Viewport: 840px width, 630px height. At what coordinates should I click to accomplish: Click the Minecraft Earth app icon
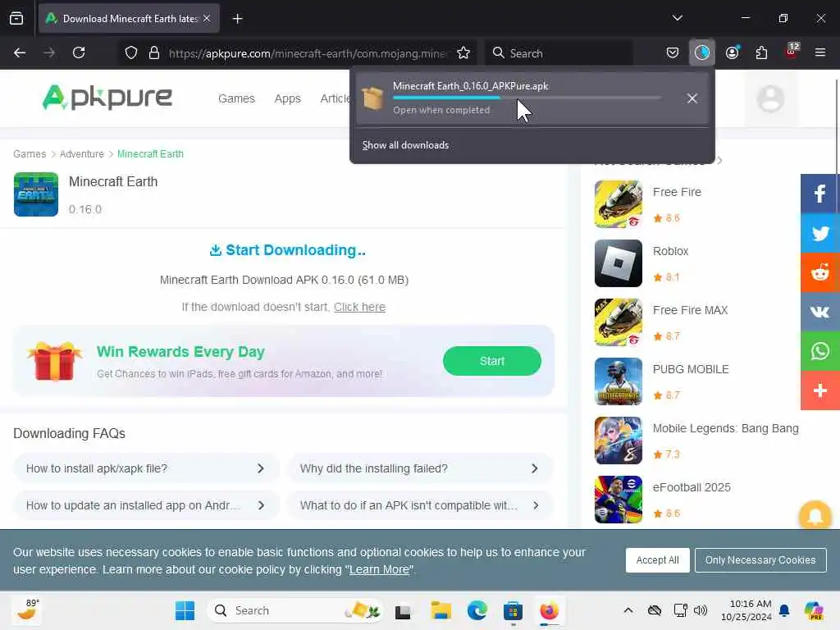point(36,194)
